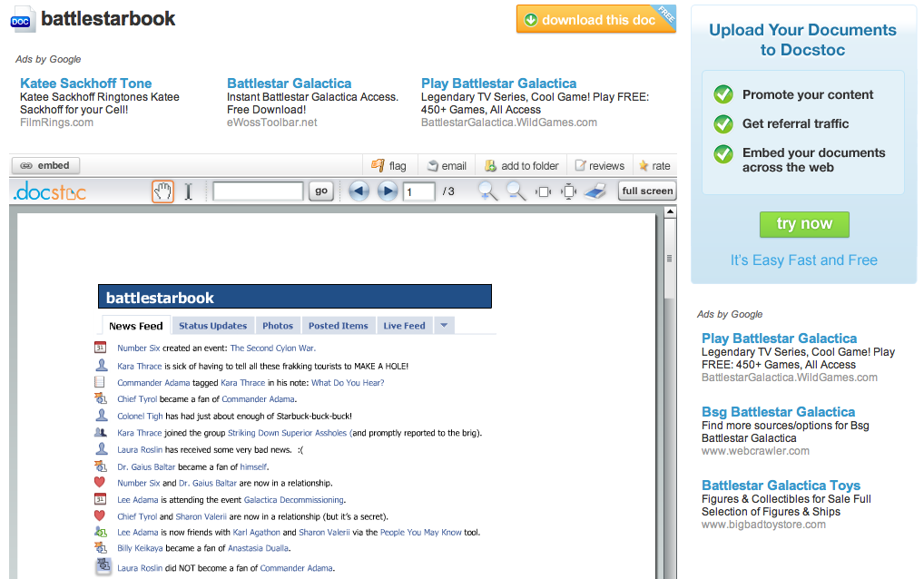
Task: Zoom in with the plus magnifier
Action: pyautogui.click(x=487, y=191)
